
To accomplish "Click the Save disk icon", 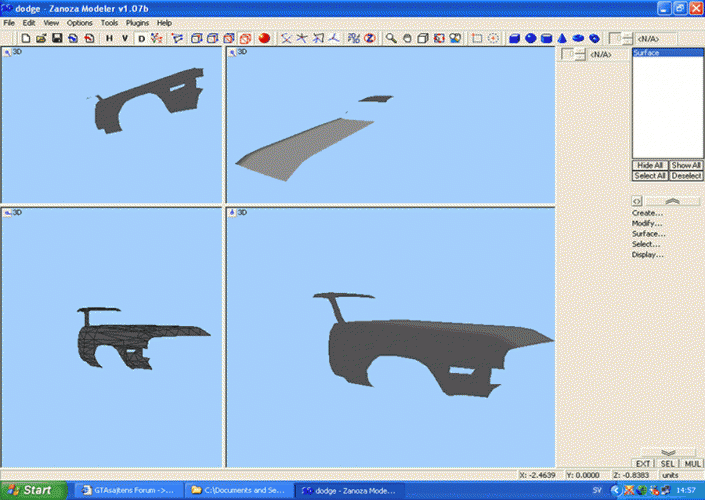I will tap(57, 38).
